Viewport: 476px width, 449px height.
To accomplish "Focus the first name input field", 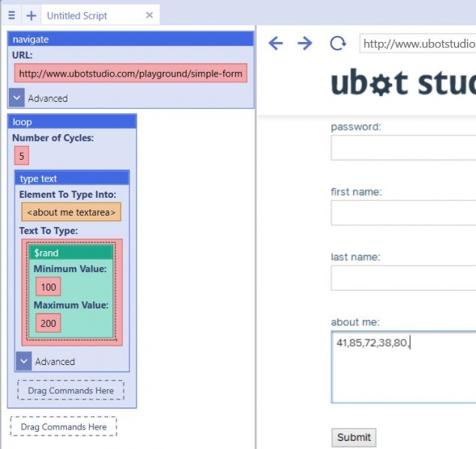I will tap(403, 213).
